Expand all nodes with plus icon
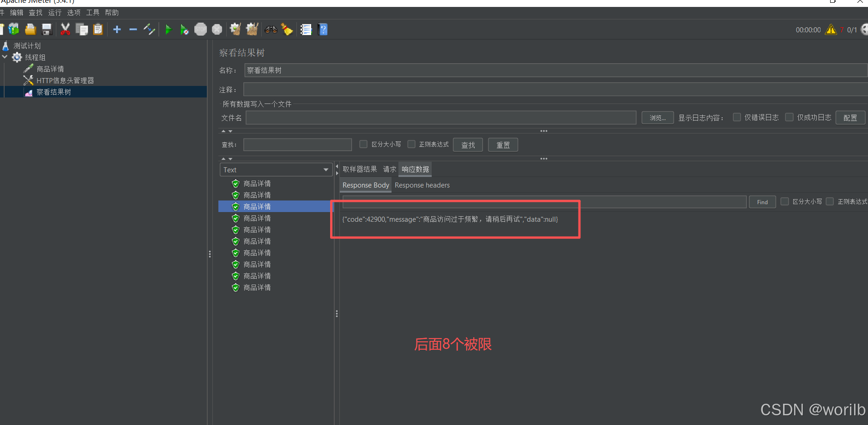Image resolution: width=868 pixels, height=425 pixels. pos(117,30)
